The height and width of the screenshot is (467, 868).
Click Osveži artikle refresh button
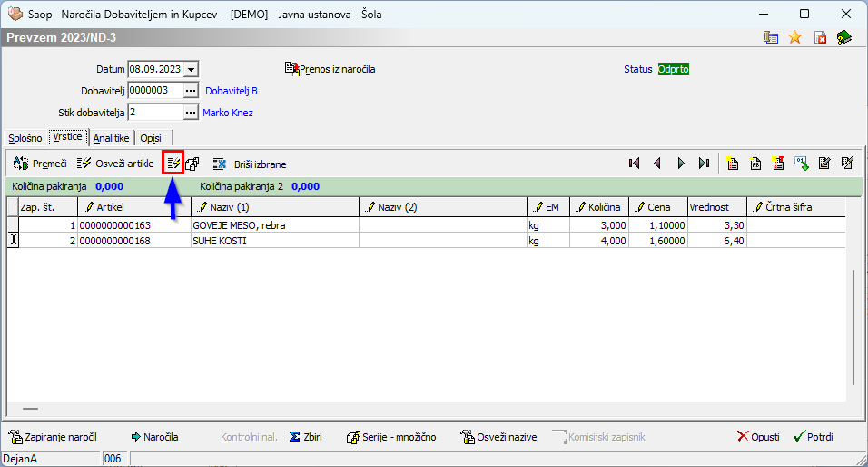click(115, 164)
